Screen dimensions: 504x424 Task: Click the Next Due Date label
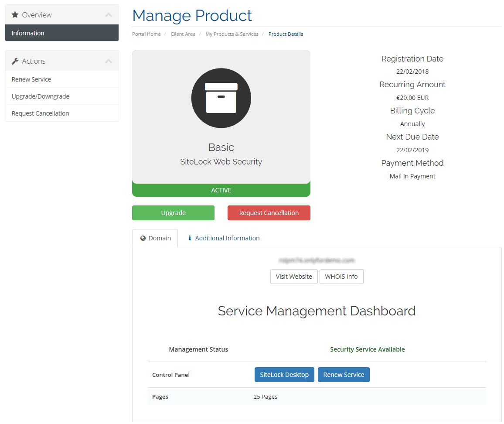click(x=412, y=137)
